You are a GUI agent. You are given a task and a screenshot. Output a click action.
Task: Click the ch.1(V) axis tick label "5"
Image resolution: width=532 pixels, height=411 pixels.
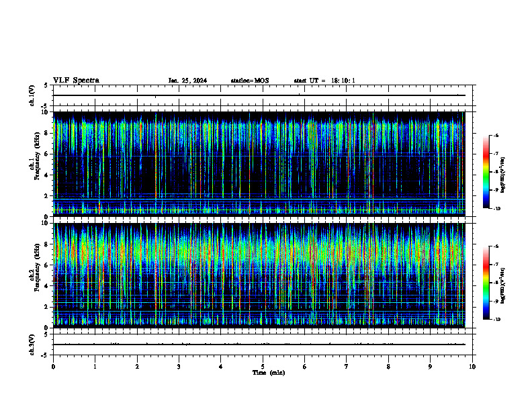click(46, 85)
